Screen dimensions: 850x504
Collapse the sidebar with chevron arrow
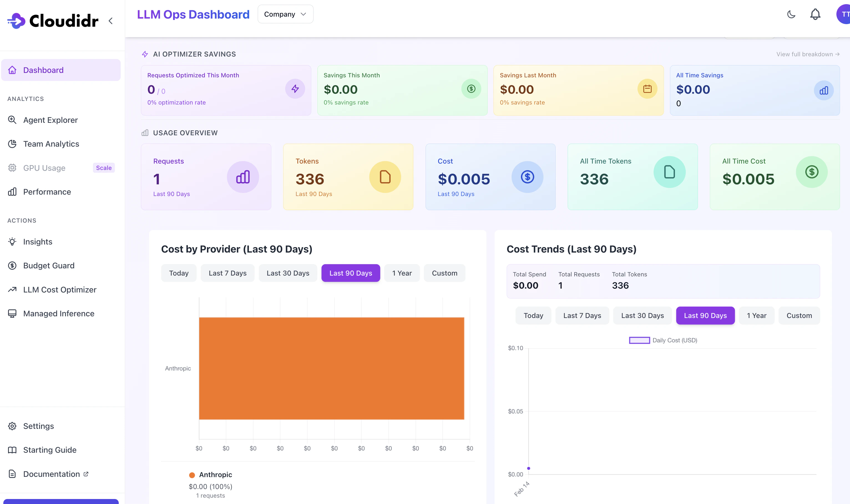pos(110,21)
